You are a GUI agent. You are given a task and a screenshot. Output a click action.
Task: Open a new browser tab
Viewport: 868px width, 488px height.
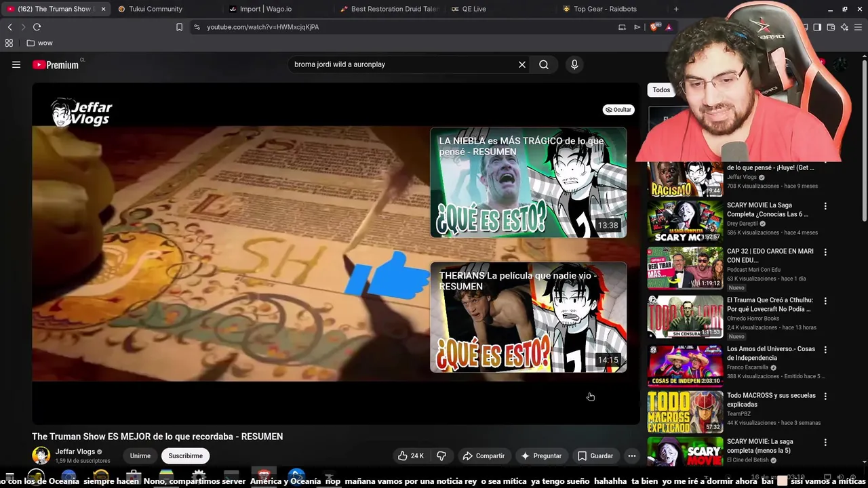pos(676,9)
